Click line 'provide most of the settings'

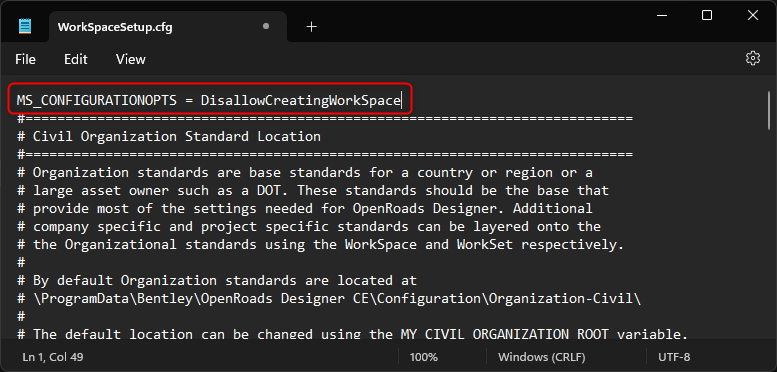click(x=305, y=208)
